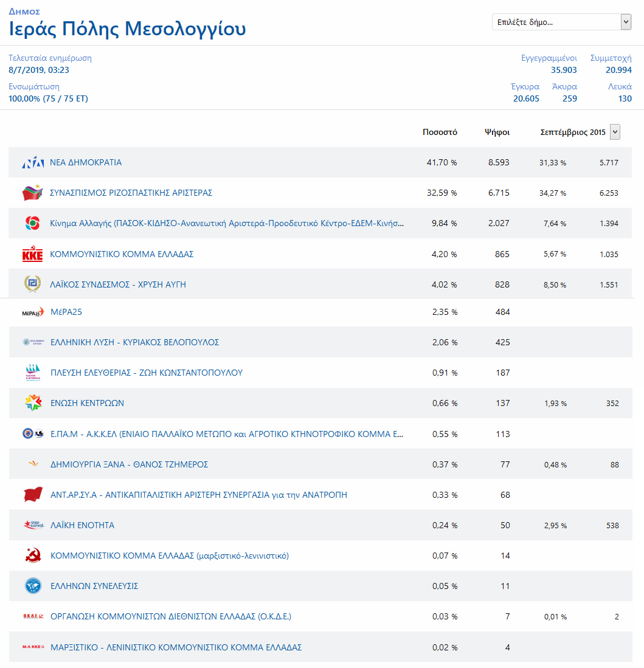Viewport: 644px width, 668px height.
Task: Open the ΕΝΩΣΗ ΚΕΝΤΡΩΩΝ link
Action: click(x=88, y=403)
